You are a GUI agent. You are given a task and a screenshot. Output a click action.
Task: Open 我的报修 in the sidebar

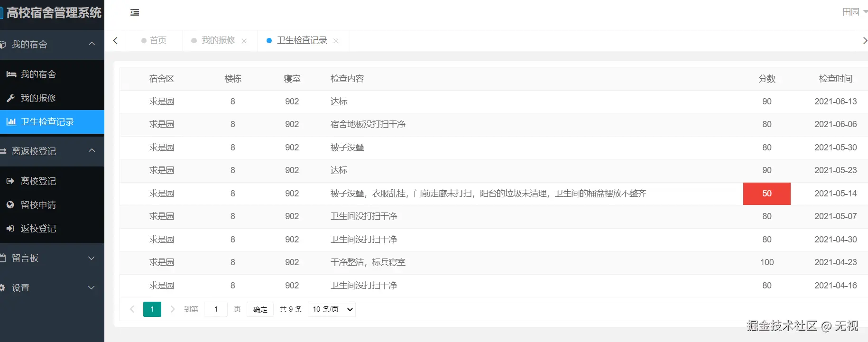tap(52, 98)
